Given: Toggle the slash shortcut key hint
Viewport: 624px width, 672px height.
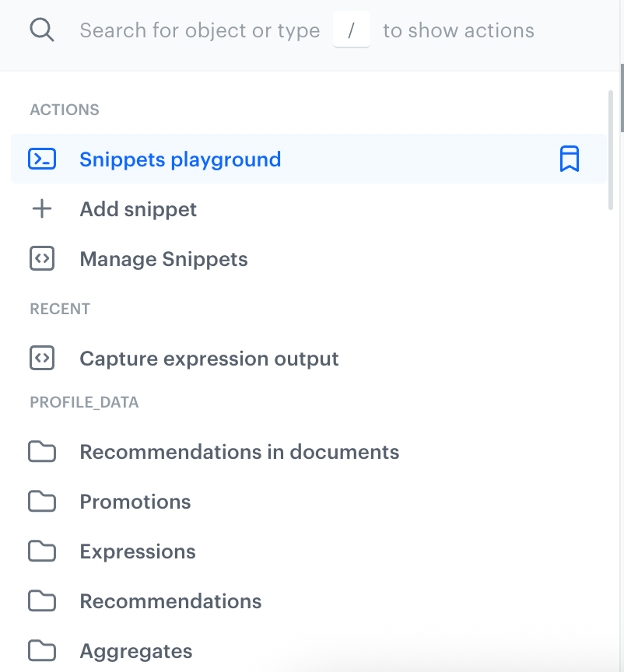Looking at the screenshot, I should (x=352, y=30).
